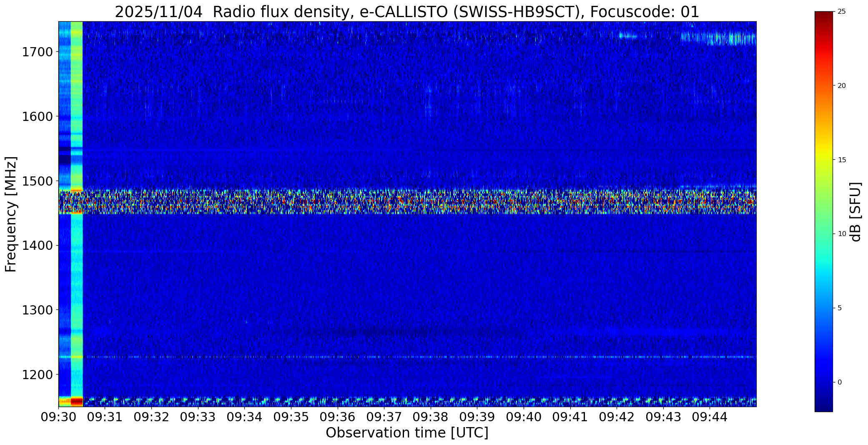The height and width of the screenshot is (445, 868).
Task: Click the 'Observation time [UTC]' x-axis label
Action: click(x=407, y=433)
